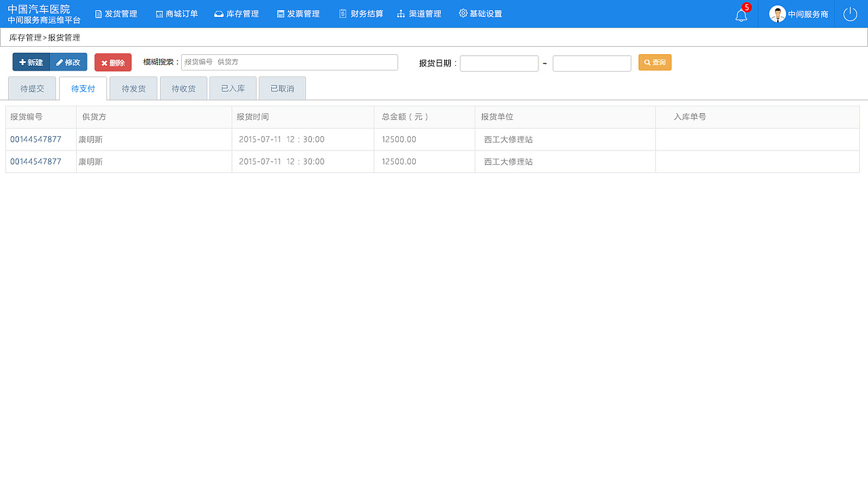Open 发货管理 menu
868x488 pixels.
(x=116, y=14)
